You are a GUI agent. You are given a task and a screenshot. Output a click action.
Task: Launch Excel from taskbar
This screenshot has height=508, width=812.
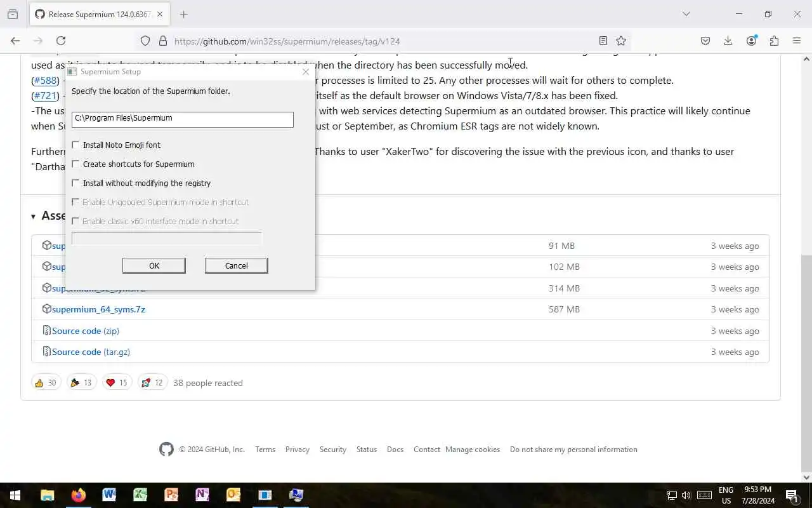point(140,495)
